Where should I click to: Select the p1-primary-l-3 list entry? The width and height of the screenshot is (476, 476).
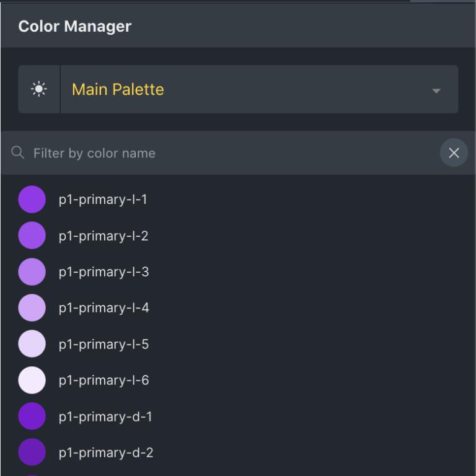tap(104, 272)
